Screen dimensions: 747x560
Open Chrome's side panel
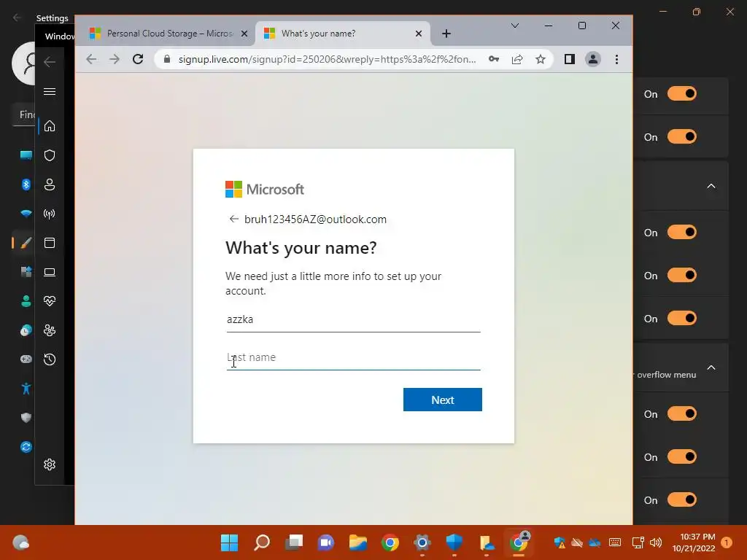[569, 59]
